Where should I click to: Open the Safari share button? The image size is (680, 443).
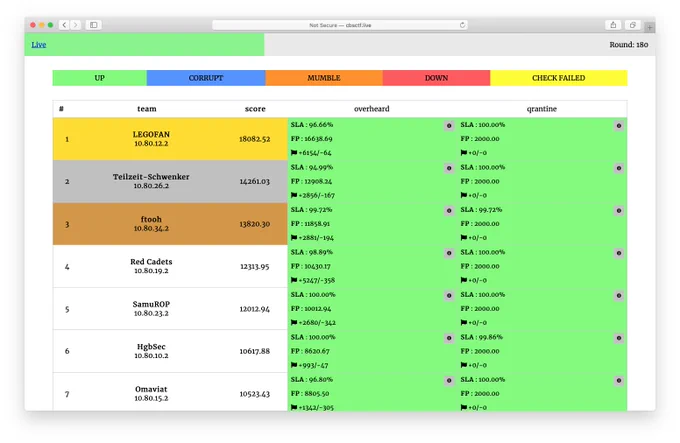click(x=613, y=25)
